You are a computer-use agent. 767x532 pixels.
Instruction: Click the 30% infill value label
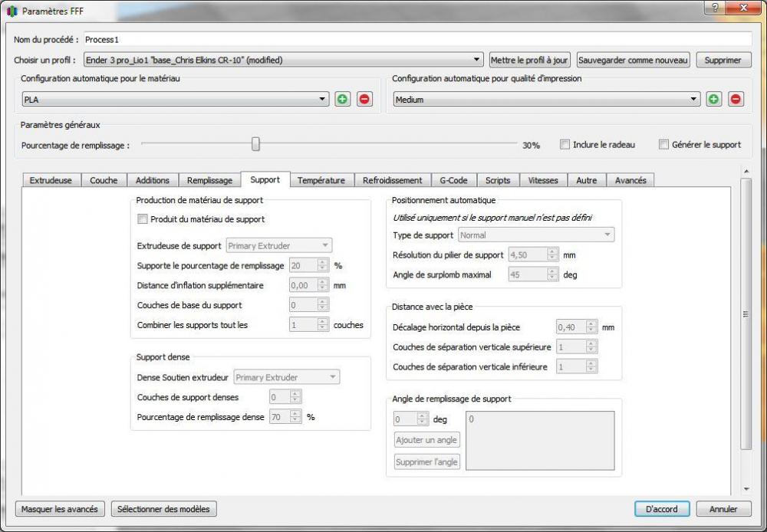tap(531, 145)
